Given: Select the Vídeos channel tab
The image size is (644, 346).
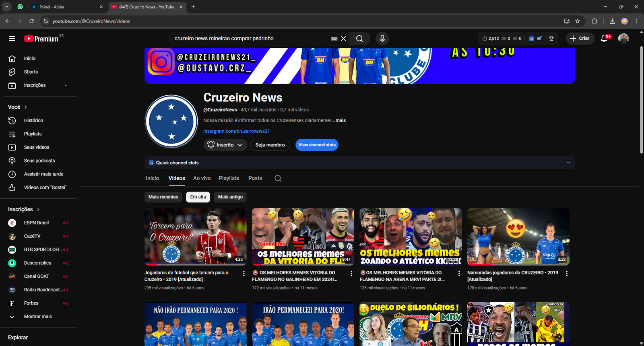Looking at the screenshot, I should click(177, 178).
